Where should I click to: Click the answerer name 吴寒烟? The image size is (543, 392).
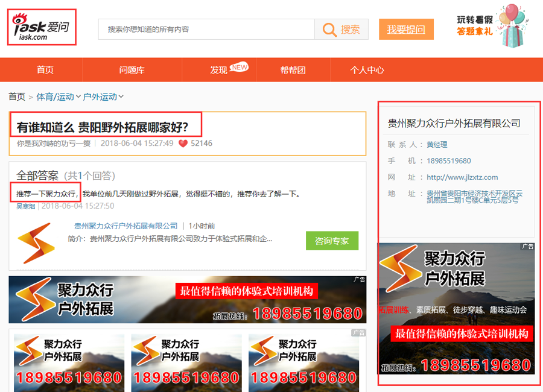click(25, 206)
